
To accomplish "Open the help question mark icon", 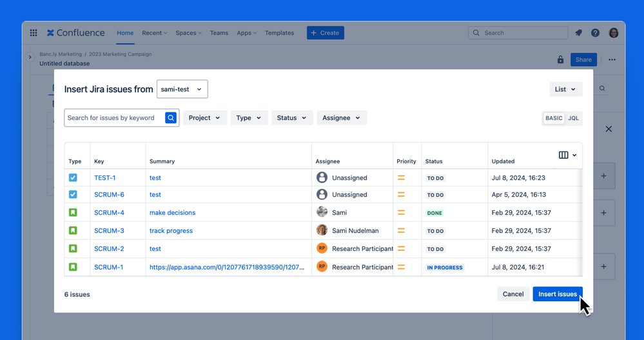I will [x=595, y=33].
